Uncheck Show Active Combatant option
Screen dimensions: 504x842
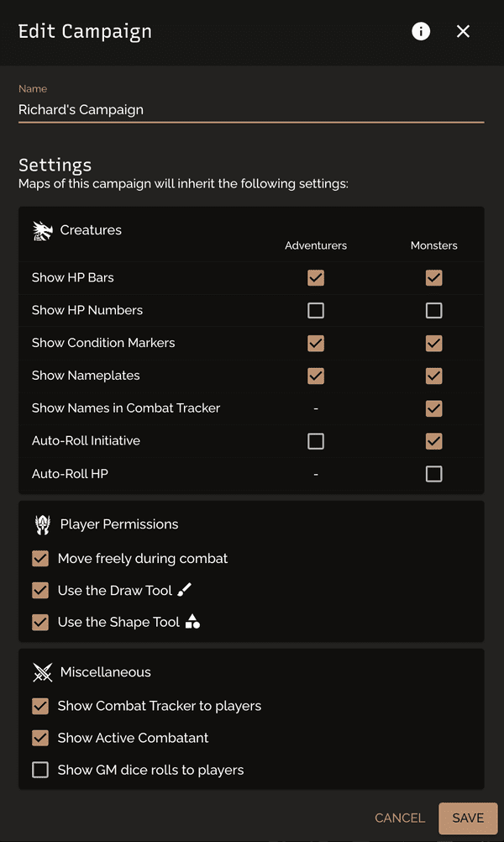(40, 738)
